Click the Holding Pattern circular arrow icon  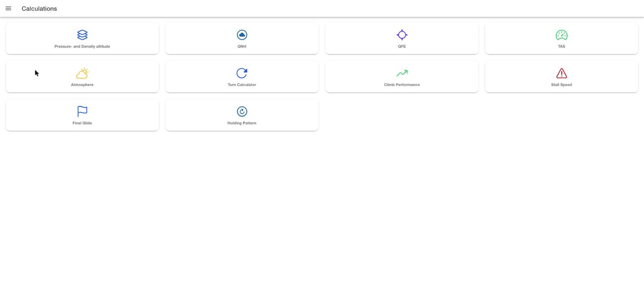[x=242, y=111]
